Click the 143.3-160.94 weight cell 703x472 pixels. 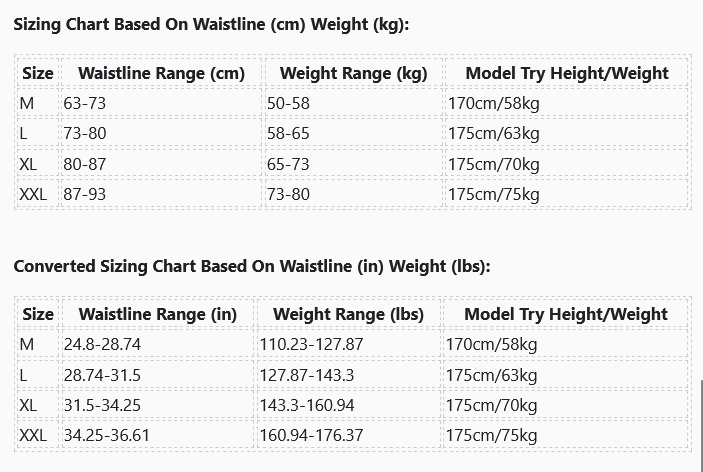[x=306, y=405]
